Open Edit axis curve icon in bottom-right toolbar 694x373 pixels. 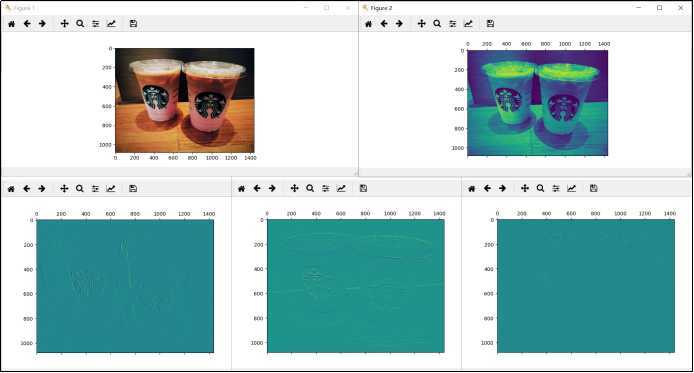tap(571, 188)
